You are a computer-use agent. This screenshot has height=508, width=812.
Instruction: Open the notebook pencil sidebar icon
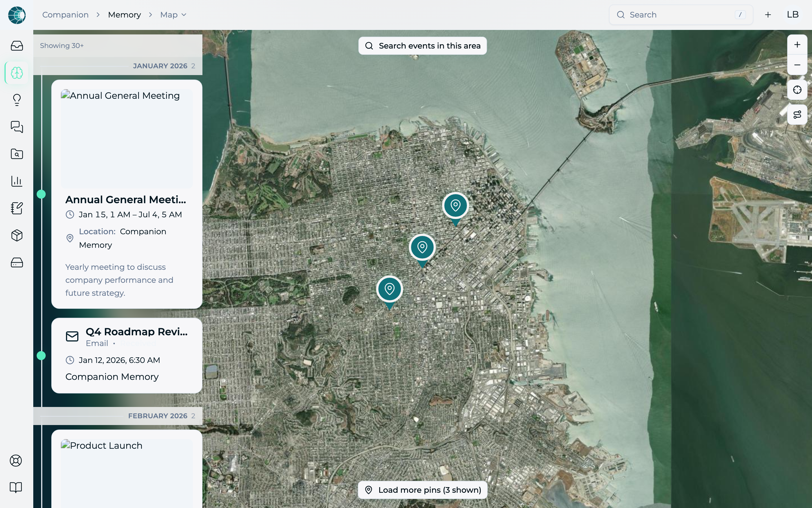[17, 208]
